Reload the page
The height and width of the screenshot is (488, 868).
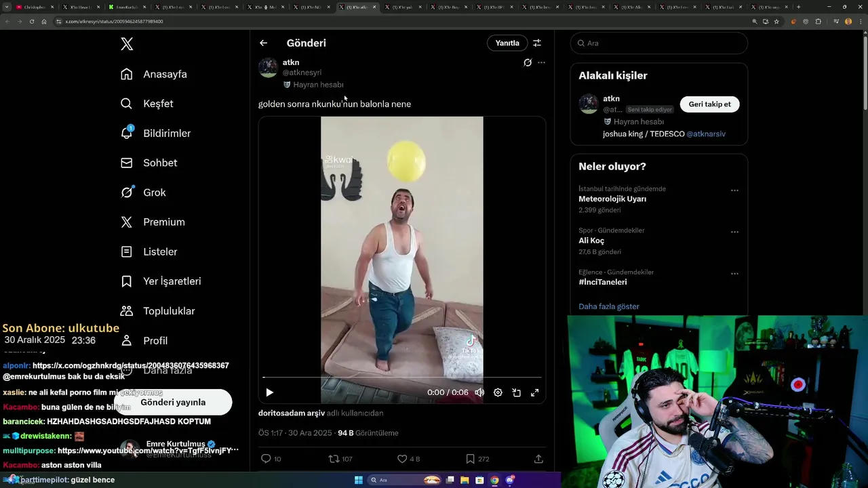point(31,21)
